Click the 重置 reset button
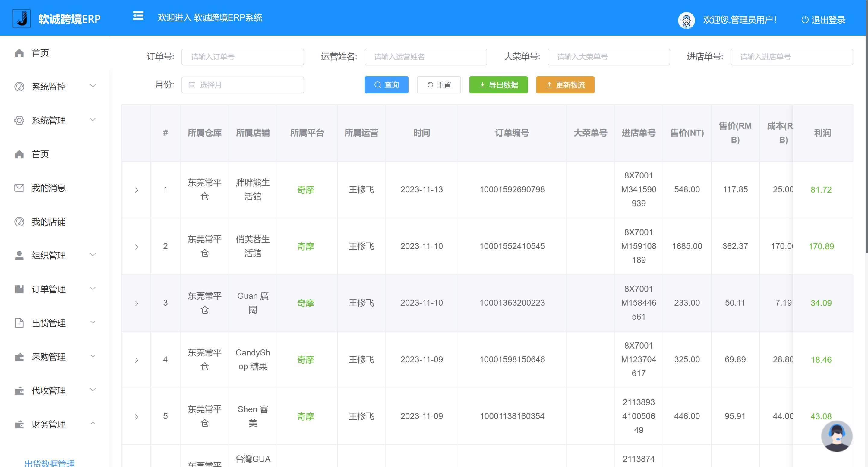Image resolution: width=868 pixels, height=467 pixels. pos(439,85)
